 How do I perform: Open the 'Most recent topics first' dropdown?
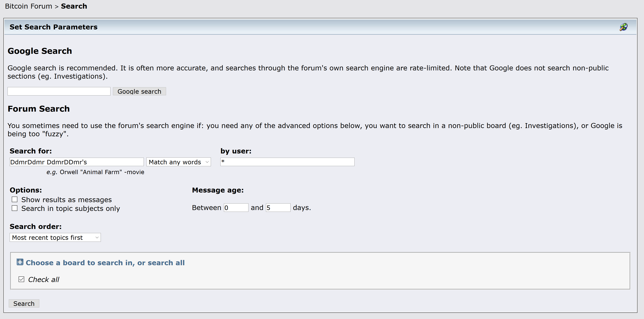tap(55, 237)
